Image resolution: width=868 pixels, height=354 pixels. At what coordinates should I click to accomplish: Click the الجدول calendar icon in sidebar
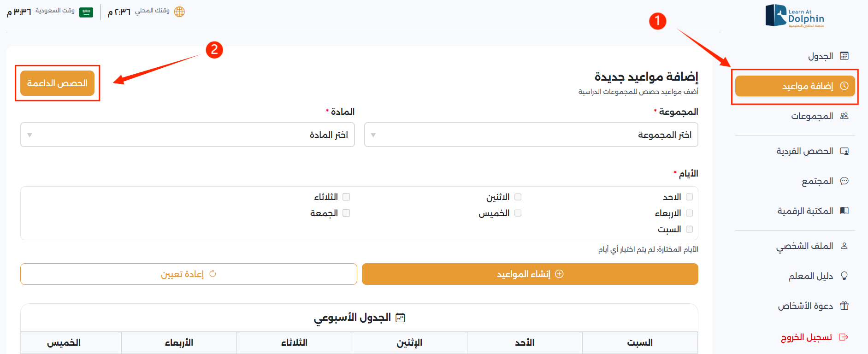(845, 56)
